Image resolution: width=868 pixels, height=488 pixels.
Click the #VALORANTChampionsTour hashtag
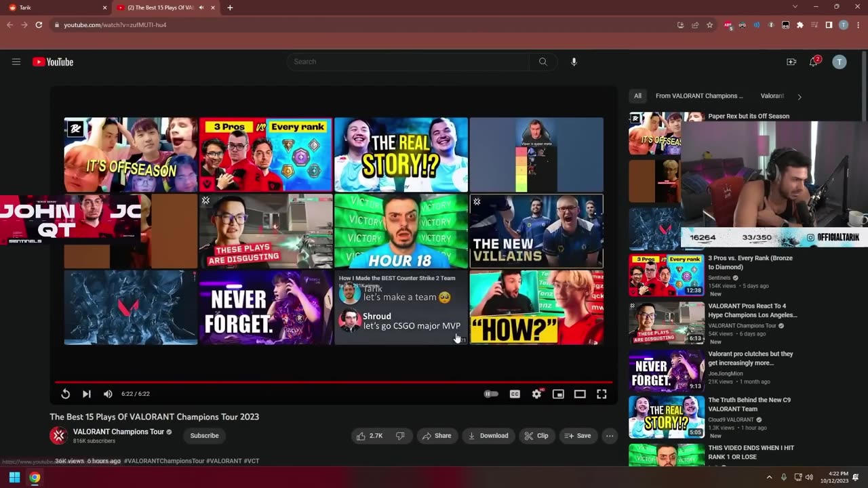(164, 461)
